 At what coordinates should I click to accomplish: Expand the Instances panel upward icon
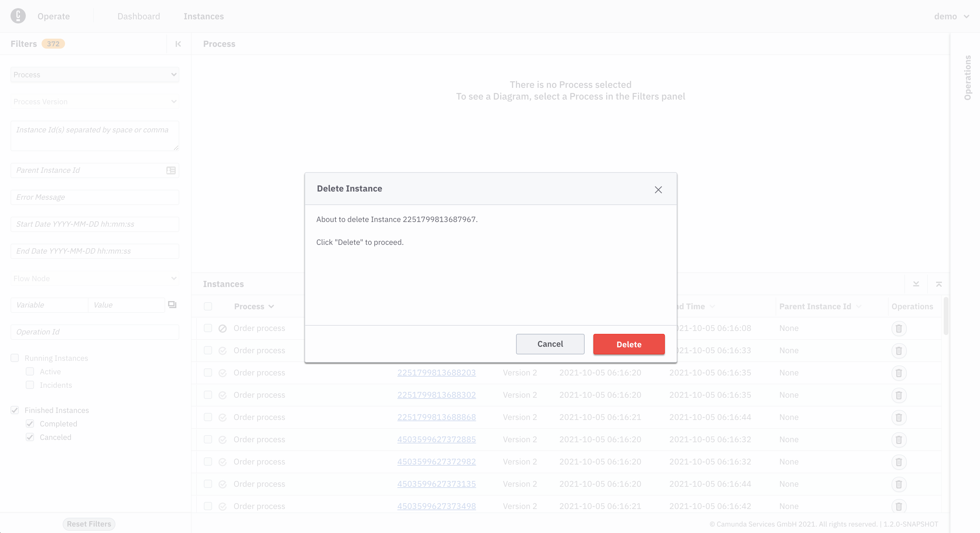pos(938,284)
